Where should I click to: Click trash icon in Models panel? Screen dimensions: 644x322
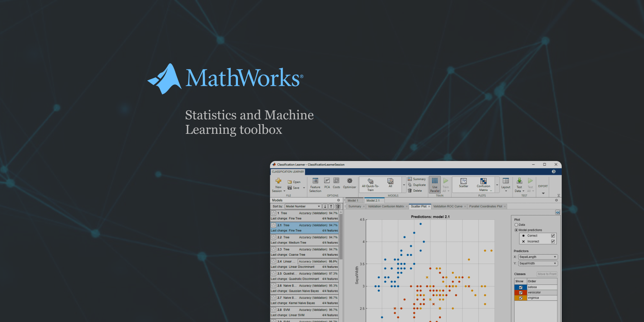[337, 206]
